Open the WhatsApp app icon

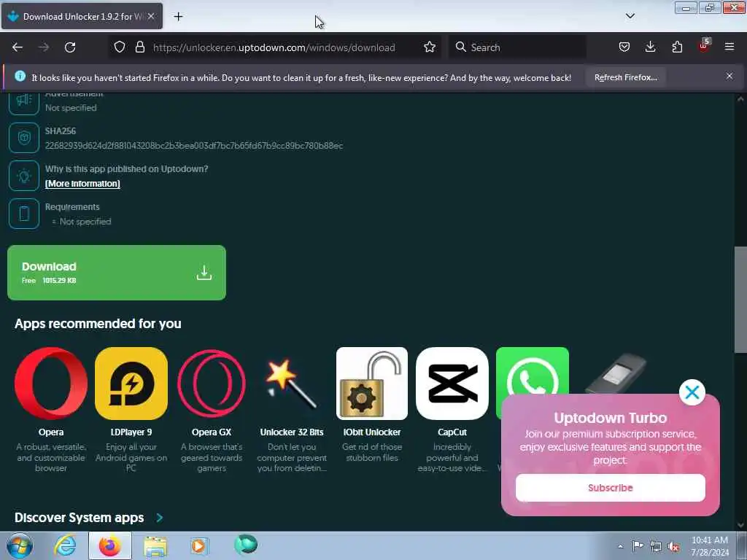point(532,370)
